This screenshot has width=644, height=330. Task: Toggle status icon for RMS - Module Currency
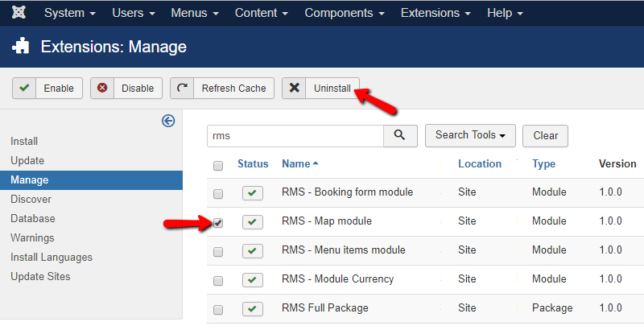253,280
